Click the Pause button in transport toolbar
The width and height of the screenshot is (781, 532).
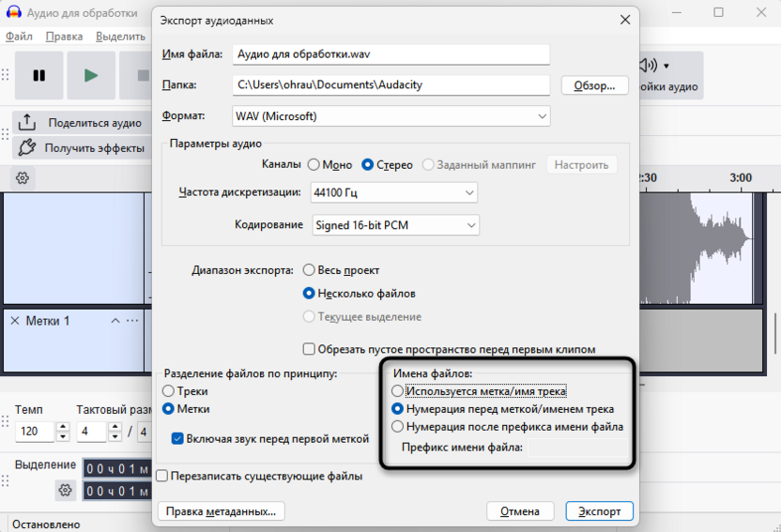click(38, 76)
